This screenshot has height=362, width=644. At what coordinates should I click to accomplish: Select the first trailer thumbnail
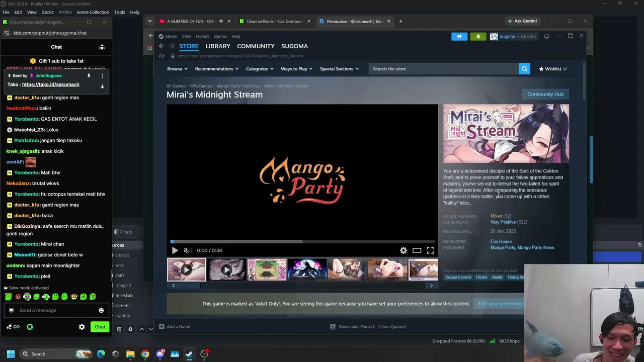(x=186, y=269)
